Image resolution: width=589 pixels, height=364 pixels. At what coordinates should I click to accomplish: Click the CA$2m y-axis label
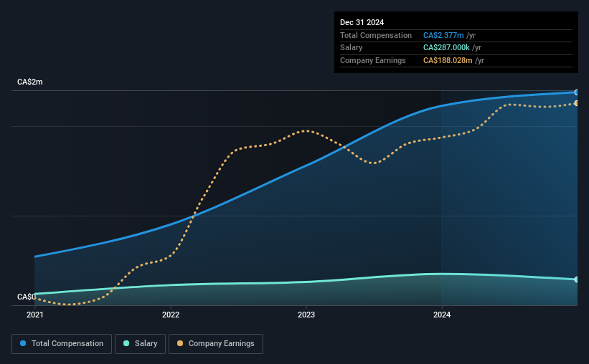[30, 82]
